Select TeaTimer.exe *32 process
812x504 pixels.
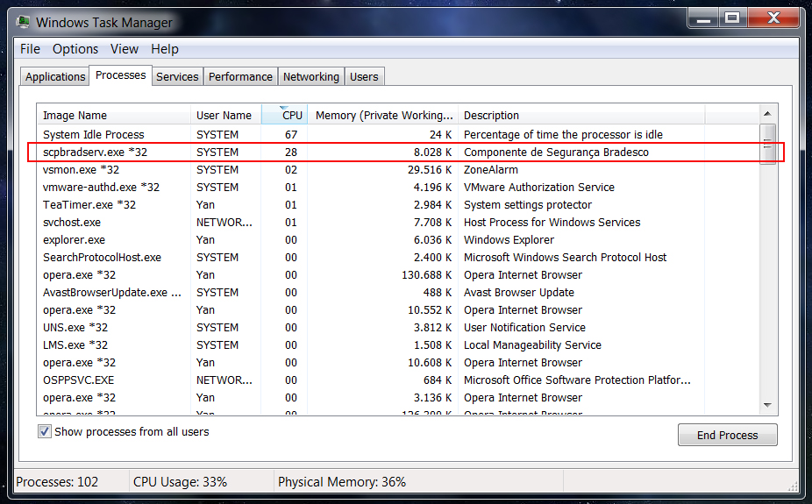click(x=397, y=205)
